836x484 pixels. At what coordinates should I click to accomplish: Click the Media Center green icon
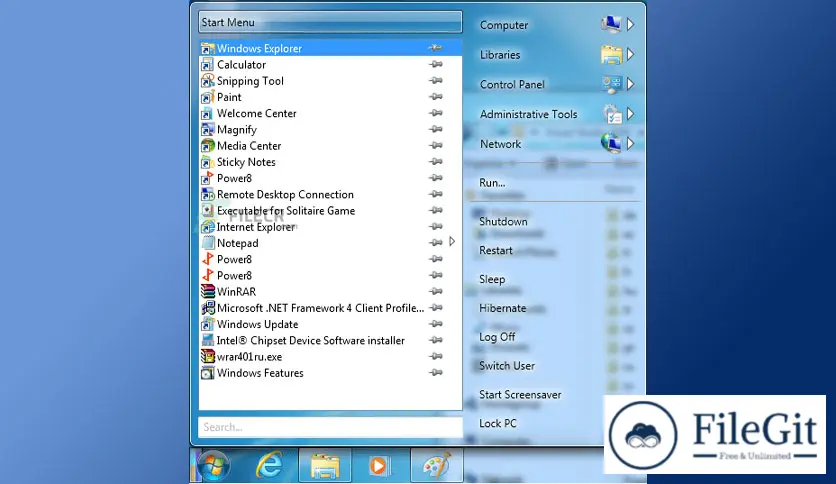(207, 146)
